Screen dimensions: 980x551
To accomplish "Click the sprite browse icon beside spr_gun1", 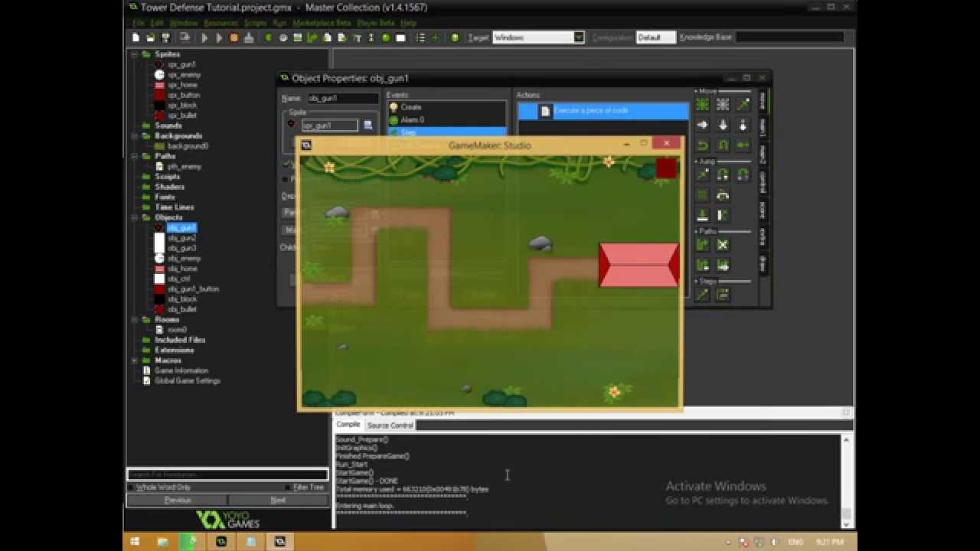I will click(x=367, y=125).
